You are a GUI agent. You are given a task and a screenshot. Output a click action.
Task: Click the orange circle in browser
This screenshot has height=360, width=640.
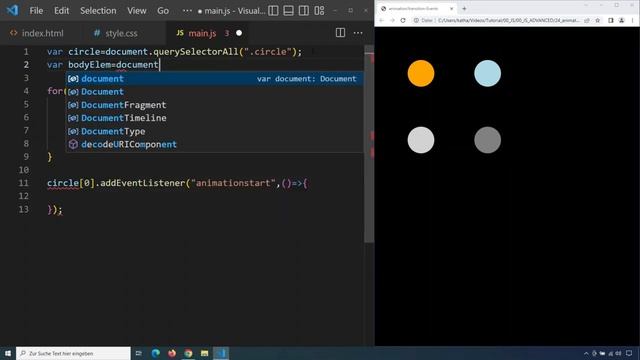coord(421,73)
